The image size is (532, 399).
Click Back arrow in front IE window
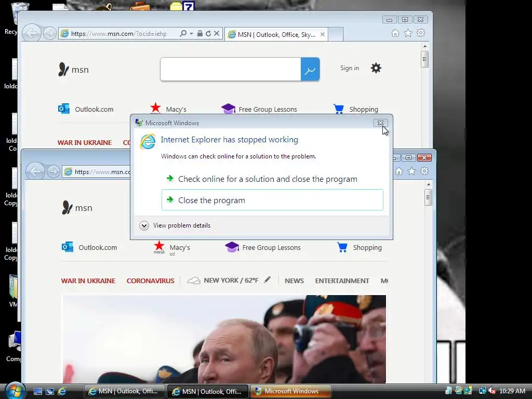pos(36,171)
